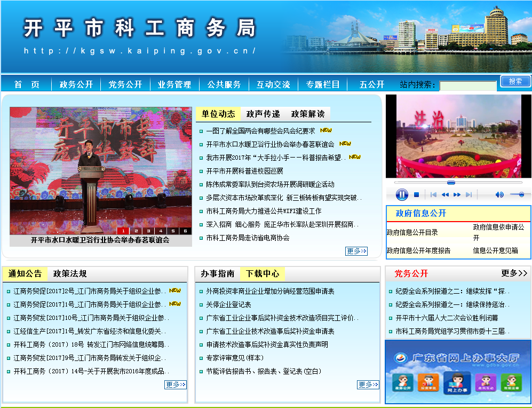532x408 pixels.
Task: Click the video seek bar handle
Action: click(x=451, y=183)
